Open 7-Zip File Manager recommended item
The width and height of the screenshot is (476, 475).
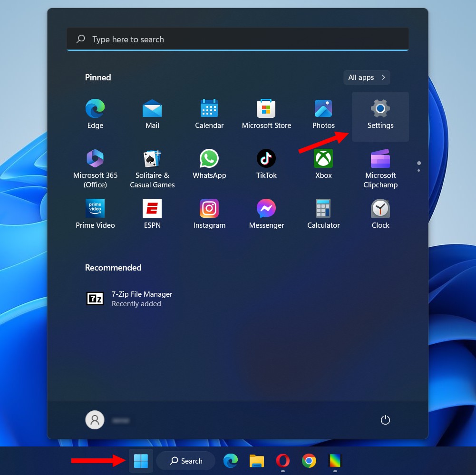pos(129,299)
